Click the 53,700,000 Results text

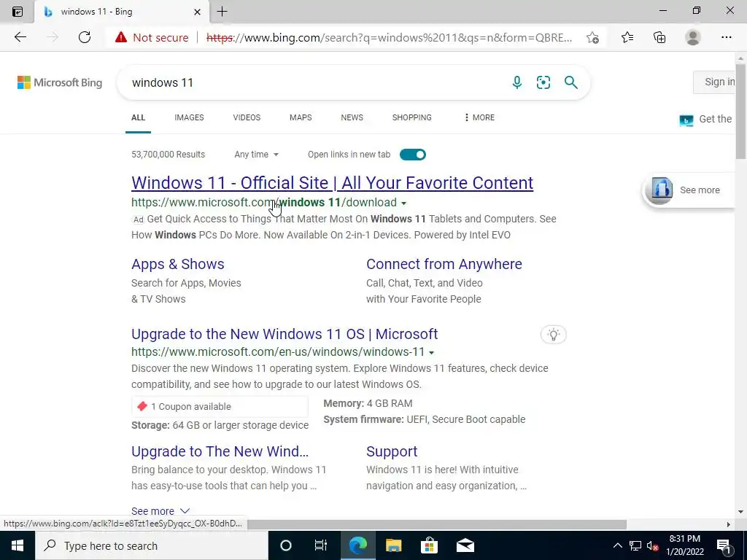169,155
